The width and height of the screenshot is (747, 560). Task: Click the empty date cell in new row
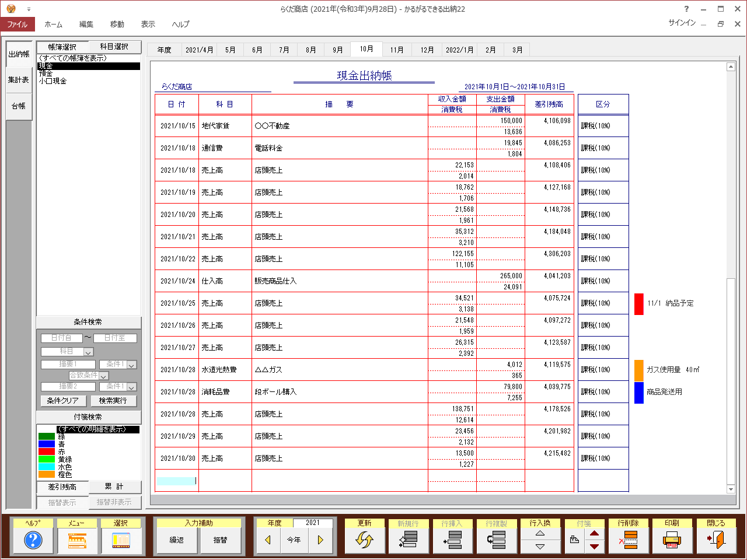(x=176, y=481)
